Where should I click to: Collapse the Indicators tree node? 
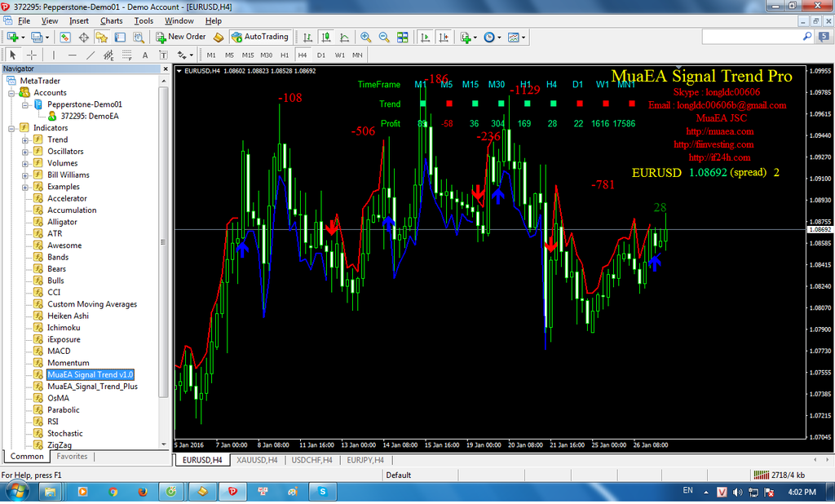11,128
